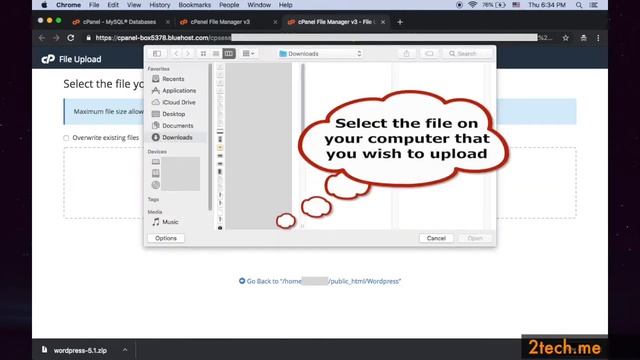
Task: Select Recents in the sidebar
Action: coord(173,79)
